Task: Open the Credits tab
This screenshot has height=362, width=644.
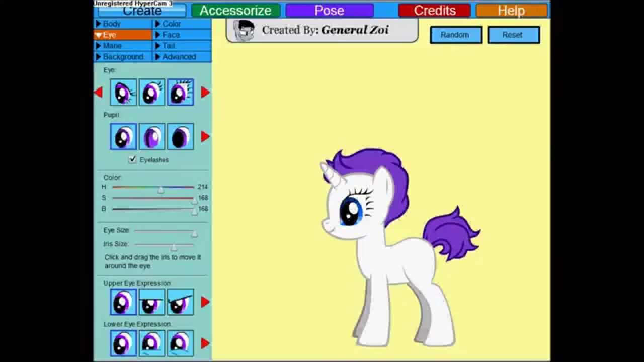Action: 434,11
